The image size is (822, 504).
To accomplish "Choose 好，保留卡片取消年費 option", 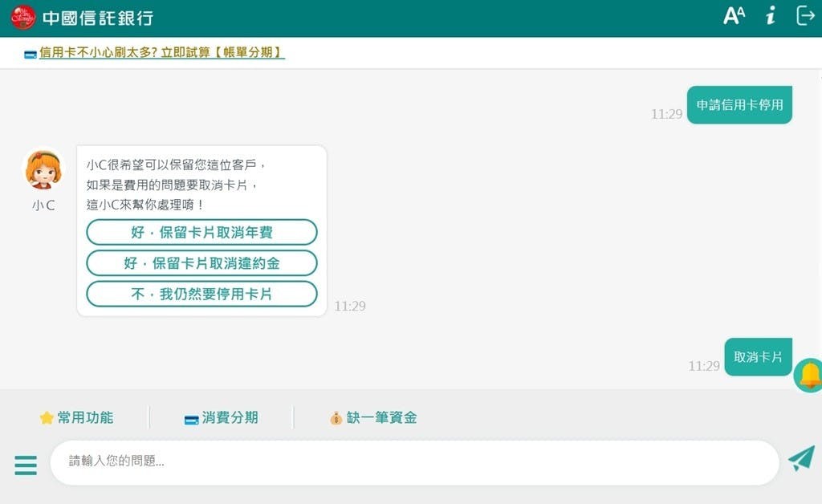I will point(201,232).
